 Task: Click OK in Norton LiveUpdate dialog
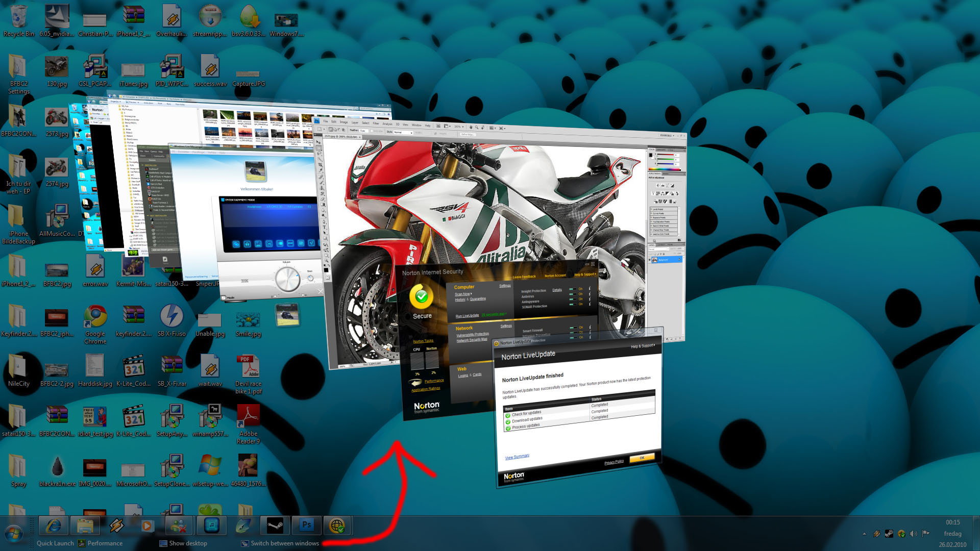pos(642,458)
